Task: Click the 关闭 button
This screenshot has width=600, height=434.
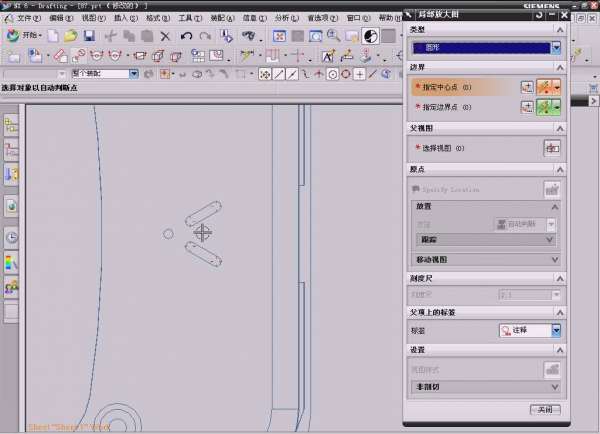Action: 544,410
